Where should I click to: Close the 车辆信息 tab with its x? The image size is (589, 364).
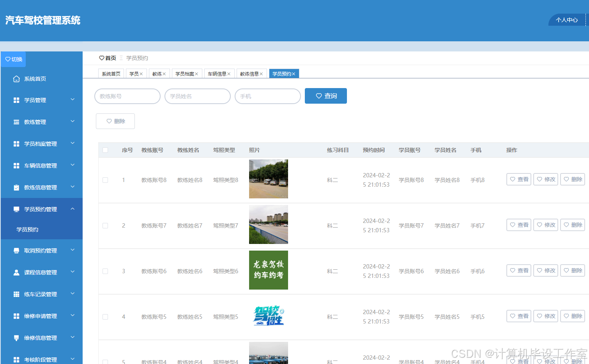229,74
